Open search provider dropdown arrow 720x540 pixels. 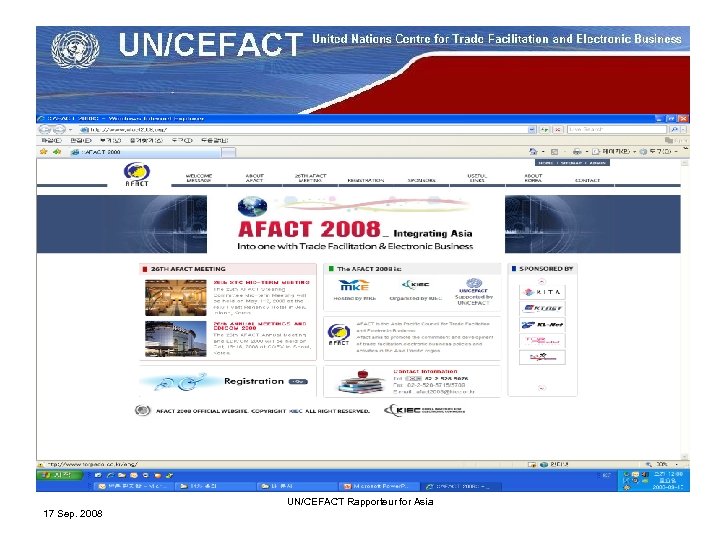(684, 130)
